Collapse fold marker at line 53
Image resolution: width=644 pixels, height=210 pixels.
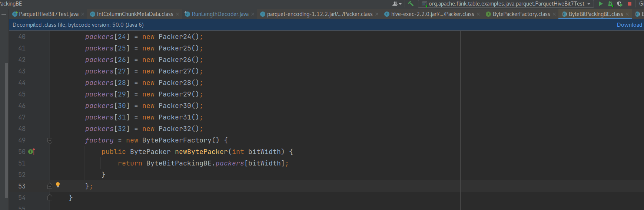tap(50, 186)
